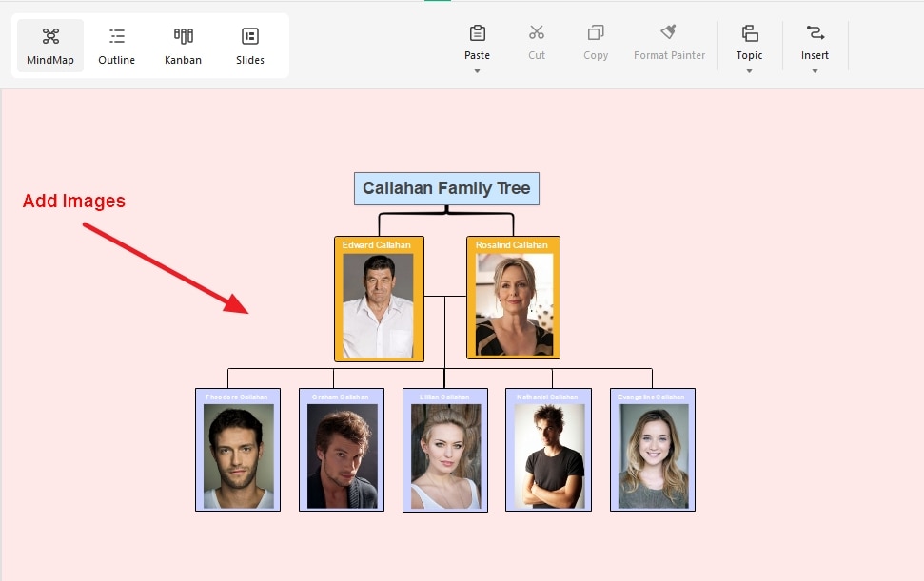Click the Rosalind Callahan name label

512,245
